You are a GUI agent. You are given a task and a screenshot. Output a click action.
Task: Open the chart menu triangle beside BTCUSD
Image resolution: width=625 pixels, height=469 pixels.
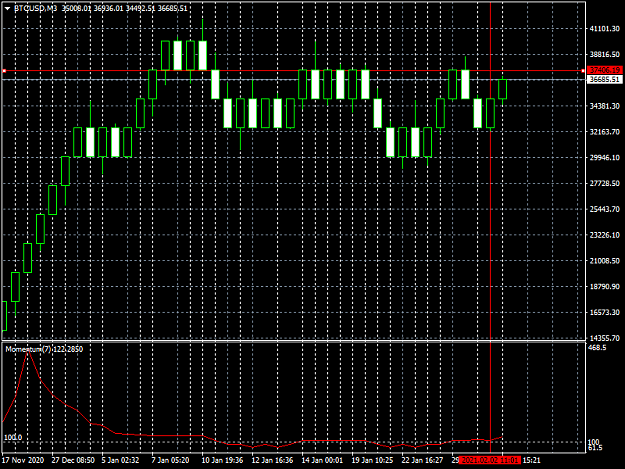(7, 8)
